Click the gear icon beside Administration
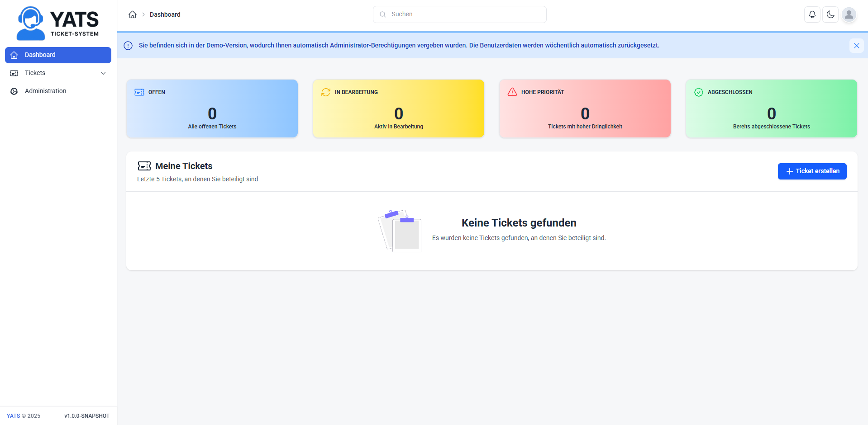The width and height of the screenshot is (868, 425). point(14,91)
